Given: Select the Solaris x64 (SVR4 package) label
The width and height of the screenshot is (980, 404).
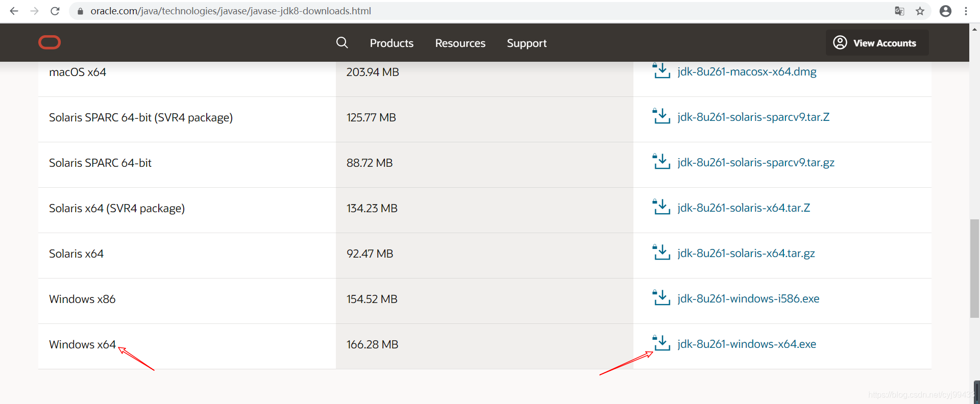Looking at the screenshot, I should click(117, 209).
